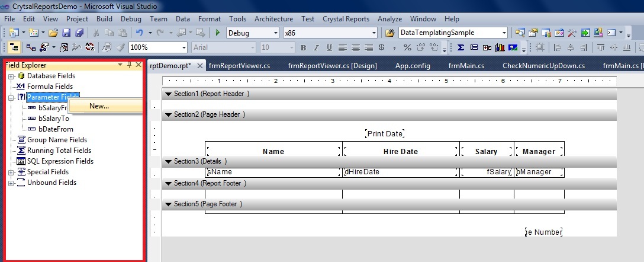Click the Insert Group icon
The height and width of the screenshot is (262, 644).
[x=474, y=47]
